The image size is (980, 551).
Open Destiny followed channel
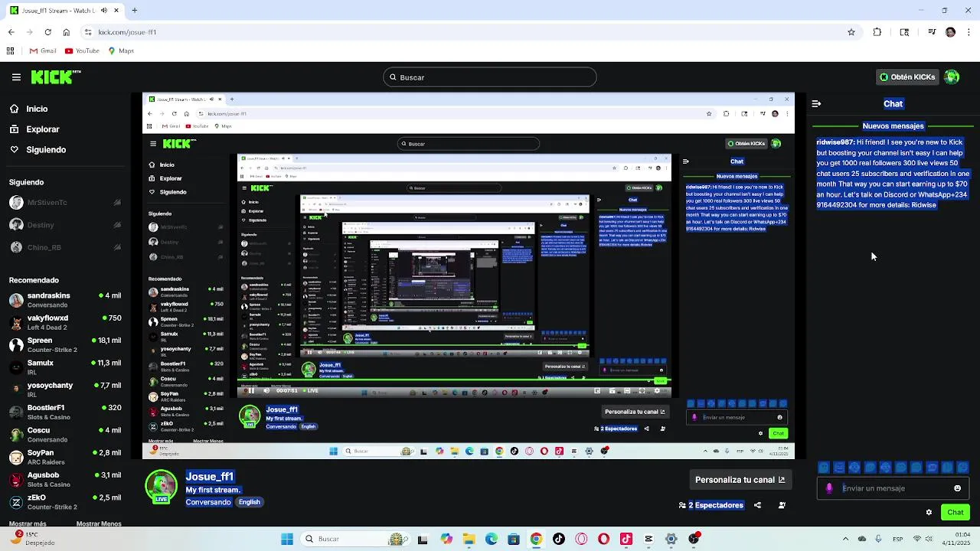(x=65, y=225)
